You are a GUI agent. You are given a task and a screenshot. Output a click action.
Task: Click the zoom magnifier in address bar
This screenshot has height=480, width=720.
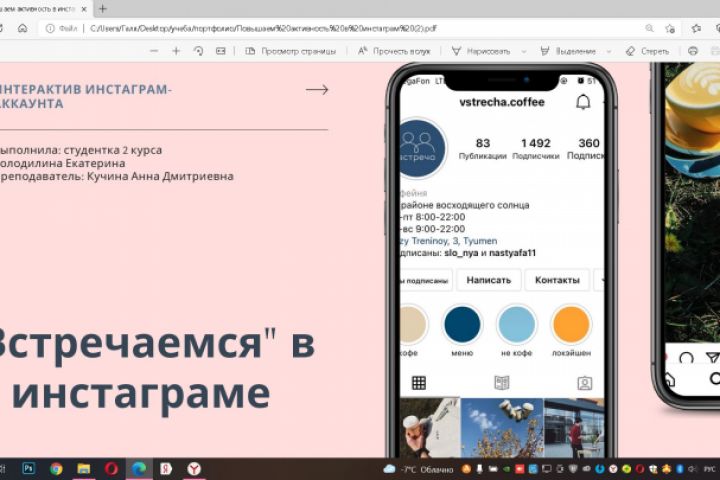pos(649,28)
